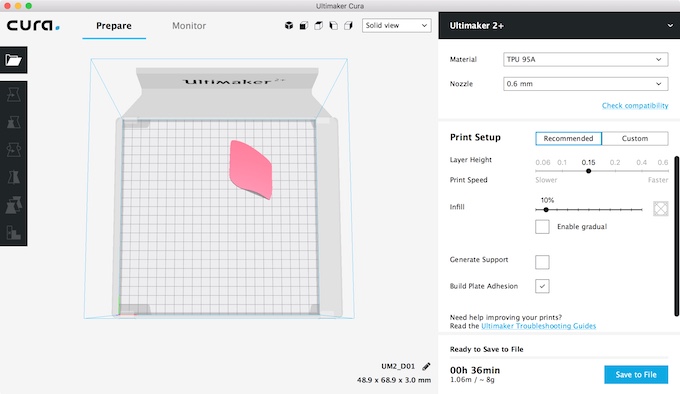Click the Faster print speed label

point(658,180)
